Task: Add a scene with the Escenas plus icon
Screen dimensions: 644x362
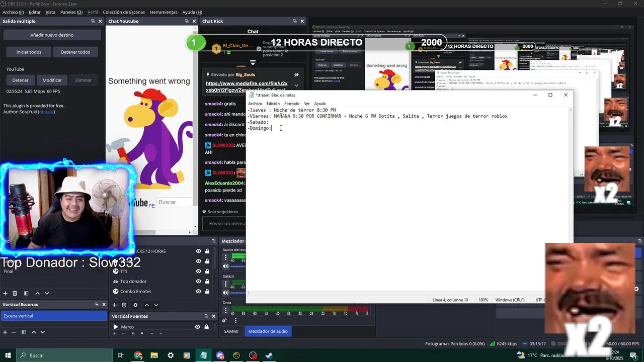Action: (x=6, y=293)
